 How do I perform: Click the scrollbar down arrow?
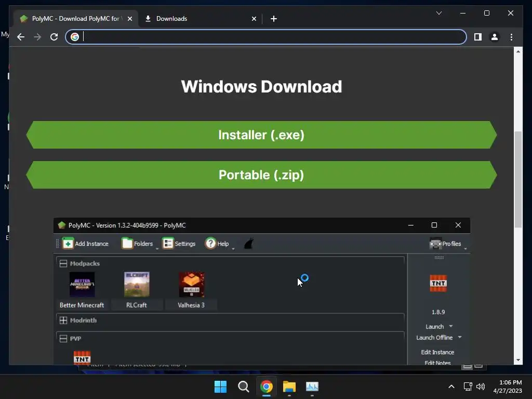(518, 361)
